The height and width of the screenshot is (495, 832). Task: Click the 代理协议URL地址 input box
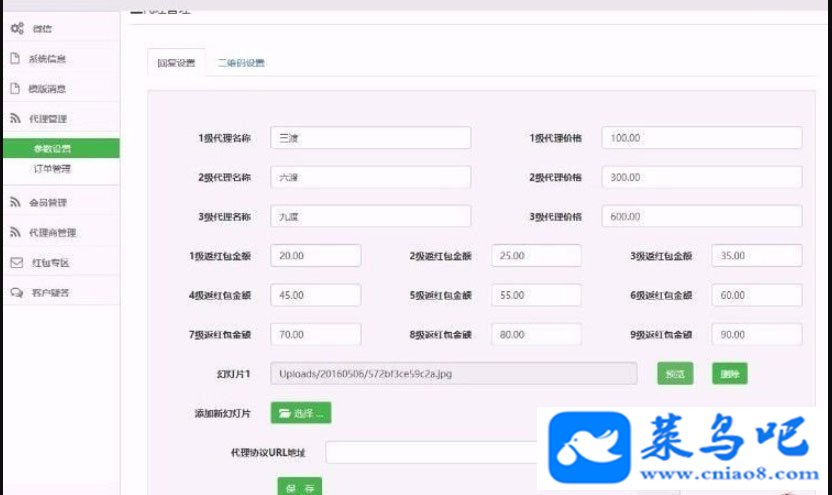click(431, 452)
